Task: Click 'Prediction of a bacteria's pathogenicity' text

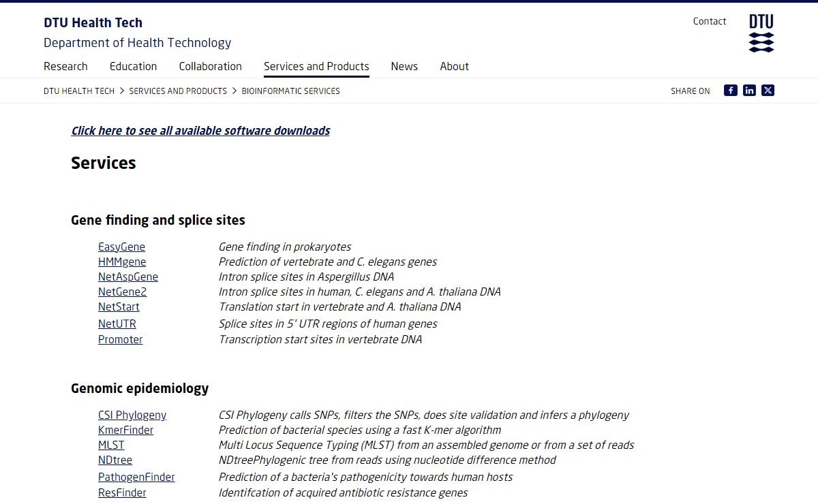Action: [365, 477]
